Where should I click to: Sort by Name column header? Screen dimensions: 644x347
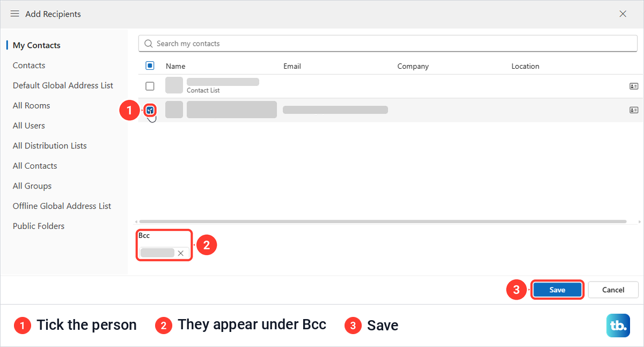[x=175, y=66]
